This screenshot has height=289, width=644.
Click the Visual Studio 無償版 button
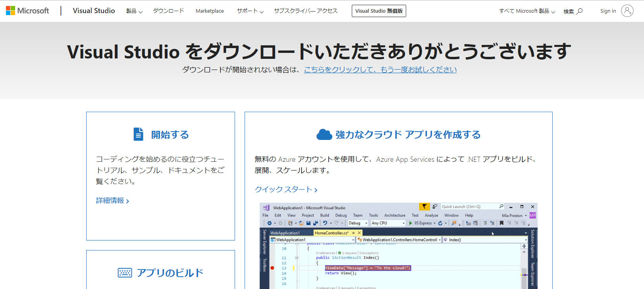[x=379, y=11]
